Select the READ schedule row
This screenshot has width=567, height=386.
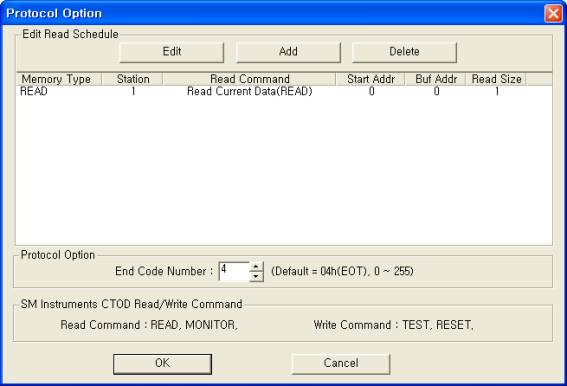pos(284,92)
